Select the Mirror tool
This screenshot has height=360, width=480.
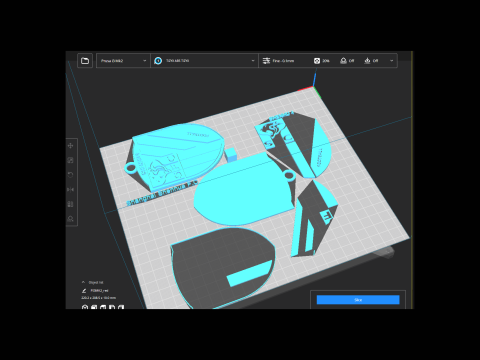pyautogui.click(x=70, y=190)
